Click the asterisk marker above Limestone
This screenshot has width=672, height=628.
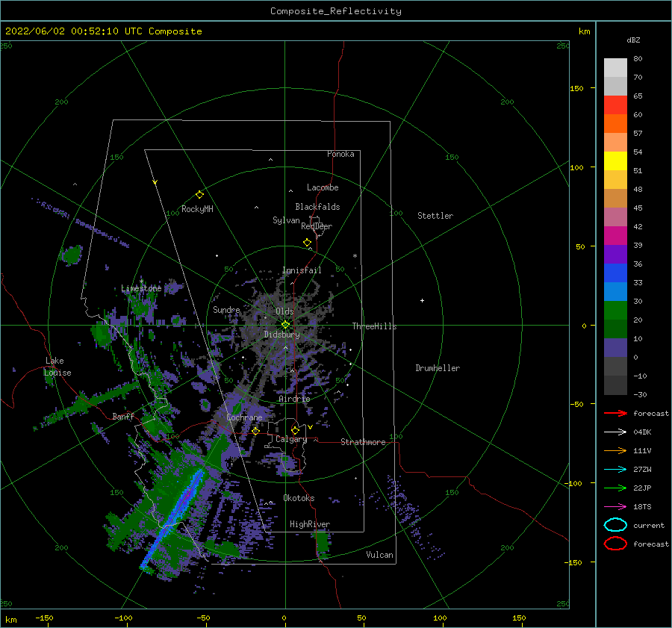141,282
